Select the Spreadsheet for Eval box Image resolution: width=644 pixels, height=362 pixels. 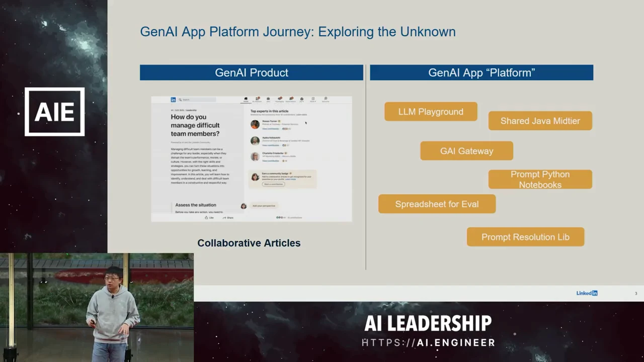pyautogui.click(x=437, y=204)
